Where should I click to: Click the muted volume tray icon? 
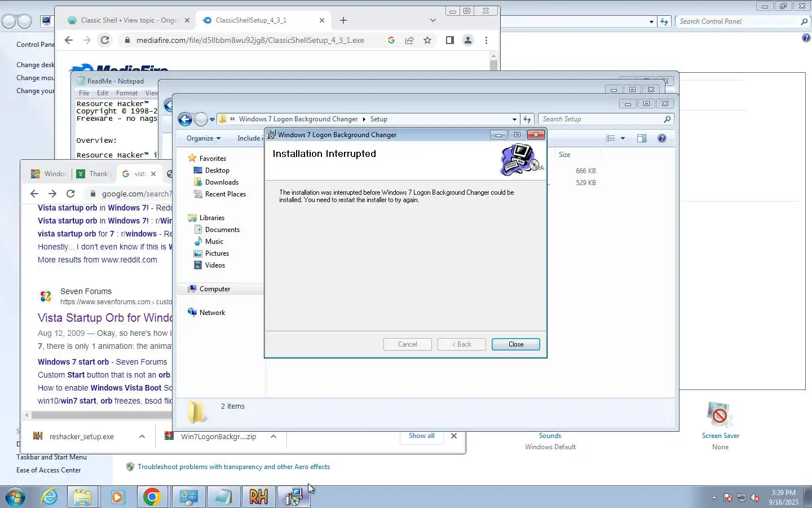[x=755, y=497]
